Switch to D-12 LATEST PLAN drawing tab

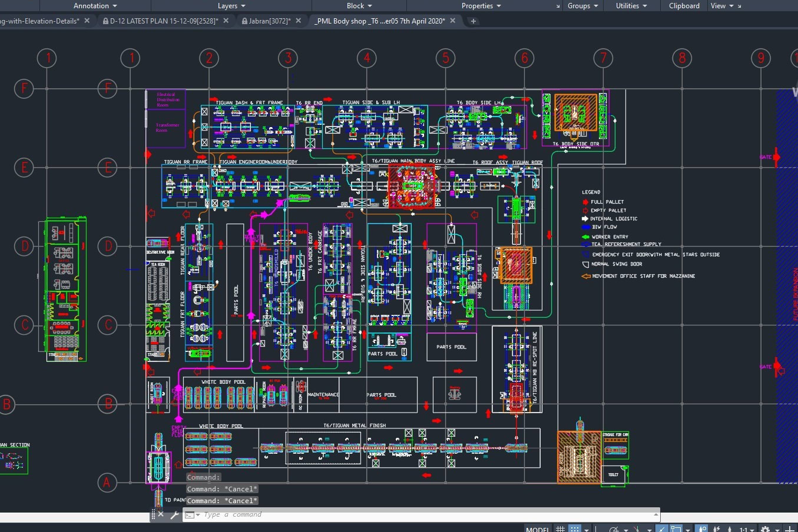164,21
